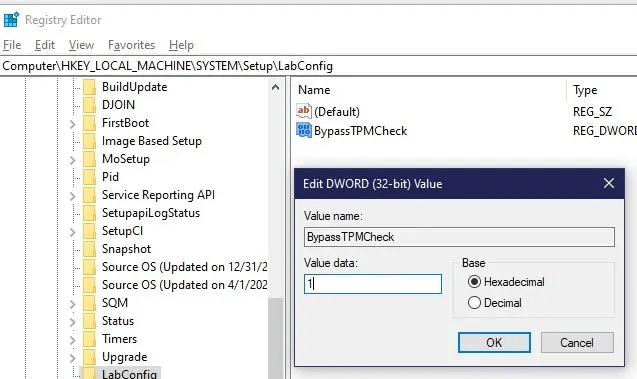Select the Image Based Setup key label
The width and height of the screenshot is (637, 379).
(x=152, y=141)
